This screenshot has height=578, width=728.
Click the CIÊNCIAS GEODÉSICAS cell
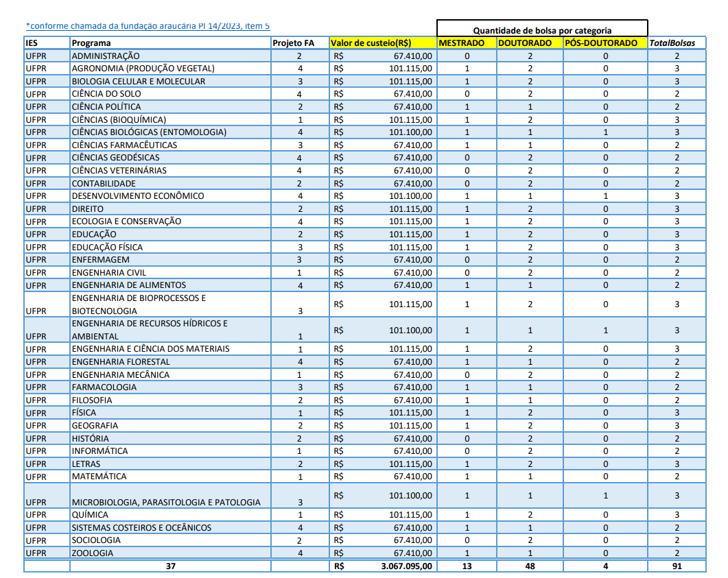click(x=170, y=158)
